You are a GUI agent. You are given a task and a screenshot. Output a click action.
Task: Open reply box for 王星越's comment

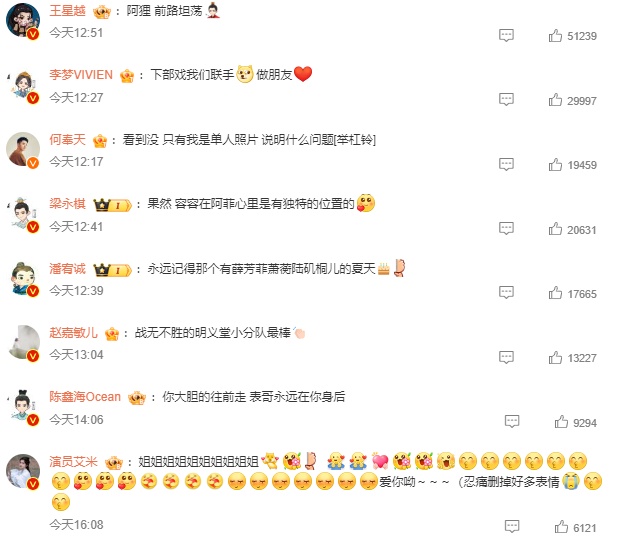506,35
